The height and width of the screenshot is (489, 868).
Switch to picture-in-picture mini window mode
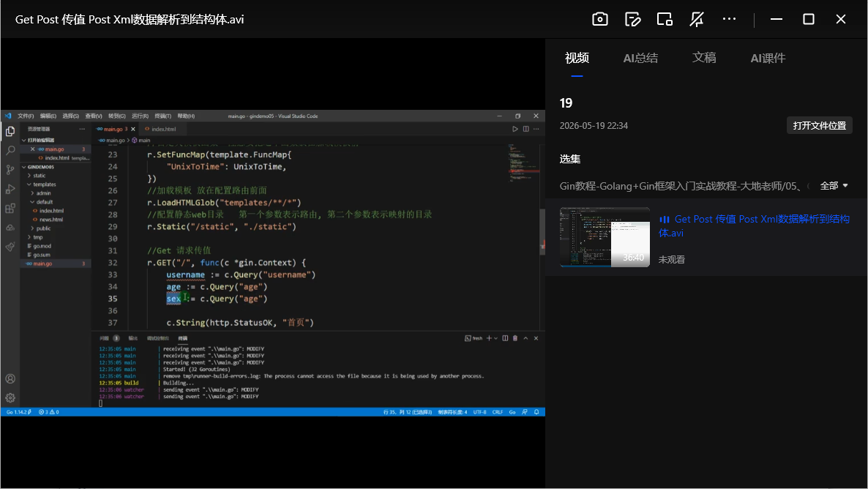(665, 19)
